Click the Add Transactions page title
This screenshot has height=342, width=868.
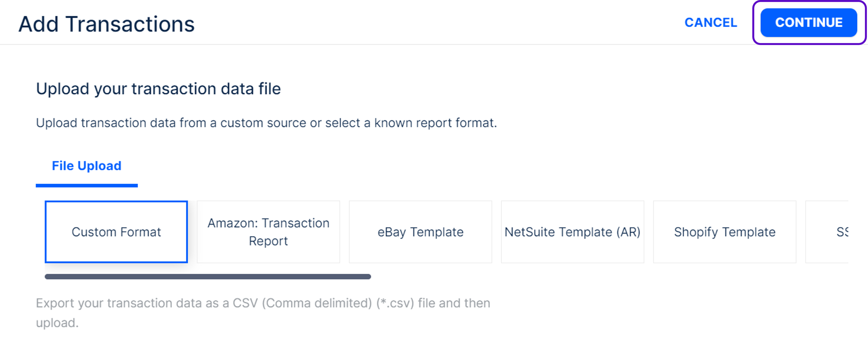click(106, 24)
